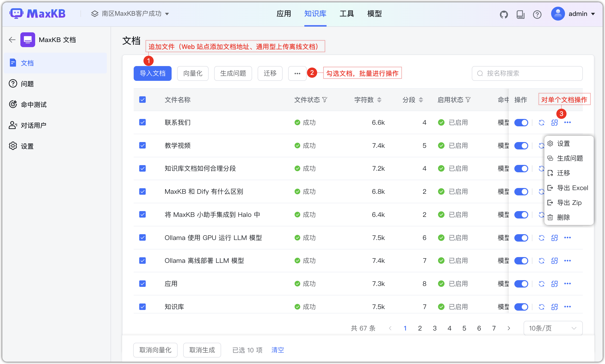The image size is (605, 364).
Task: Filter by 启用状态 funnel icon
Action: (x=468, y=100)
